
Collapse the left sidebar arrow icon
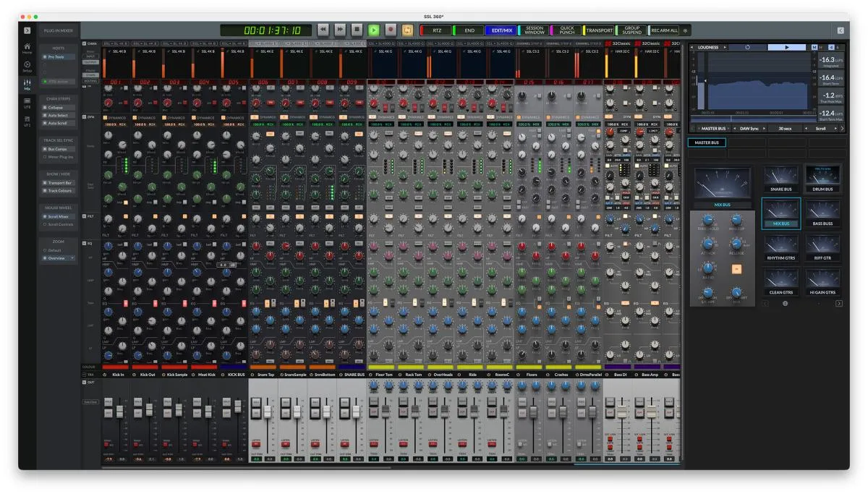(27, 30)
